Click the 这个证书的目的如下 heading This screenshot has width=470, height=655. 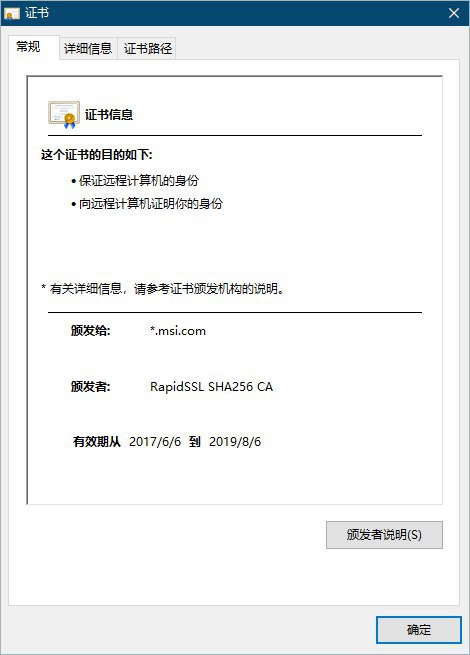tap(97, 155)
